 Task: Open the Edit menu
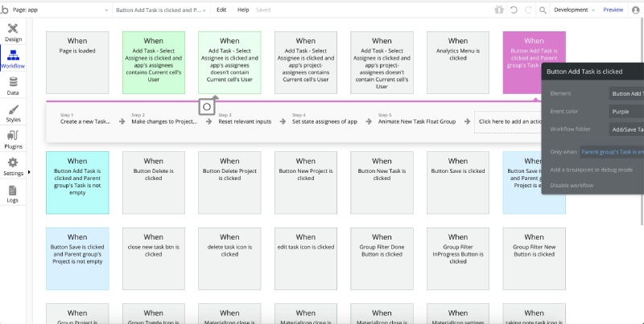221,10
